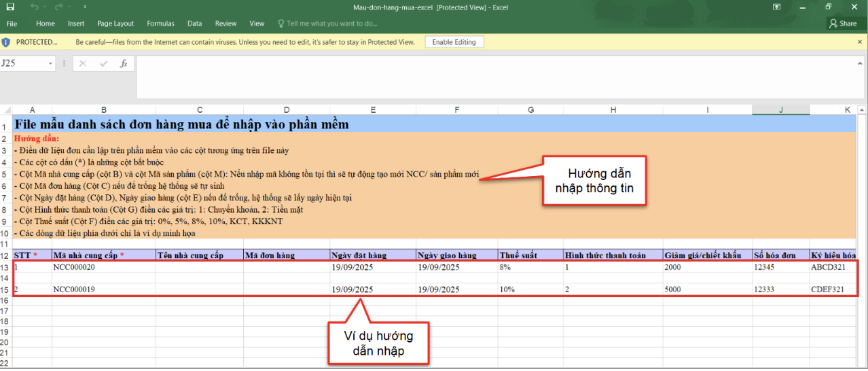Open the View ribbon tab
The image size is (868, 371).
tap(257, 23)
